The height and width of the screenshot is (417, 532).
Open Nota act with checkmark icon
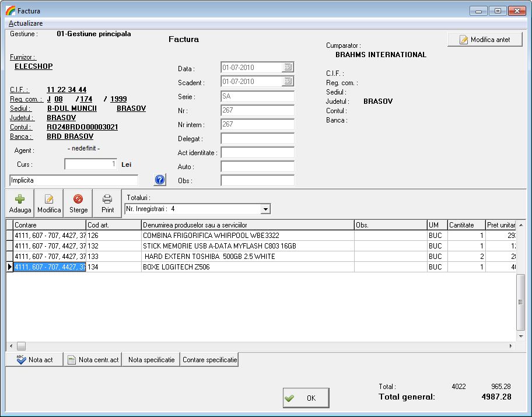click(x=34, y=360)
